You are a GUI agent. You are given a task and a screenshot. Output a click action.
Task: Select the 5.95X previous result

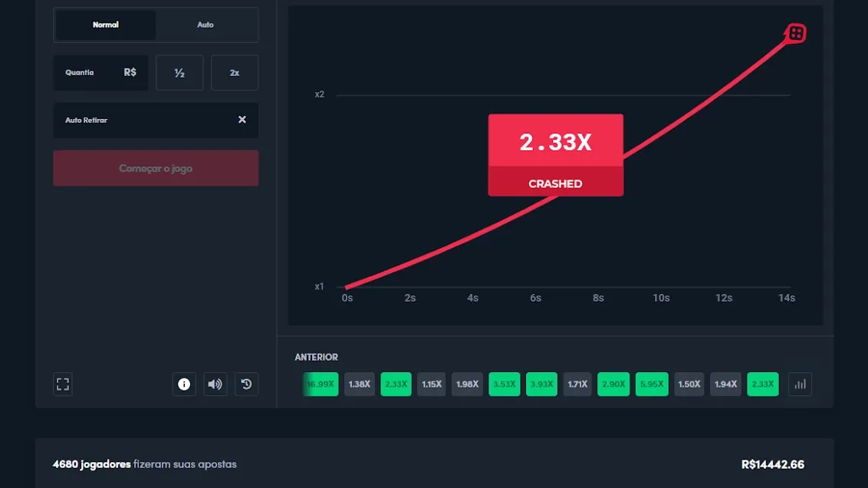tap(652, 384)
